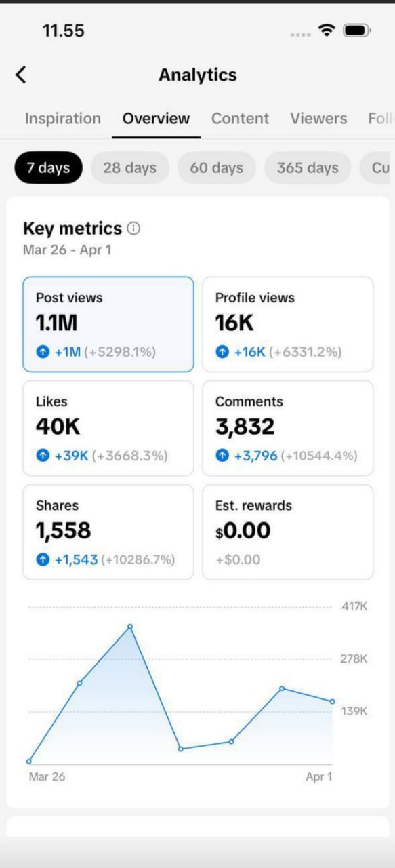Select the Est. rewards card

point(287,532)
